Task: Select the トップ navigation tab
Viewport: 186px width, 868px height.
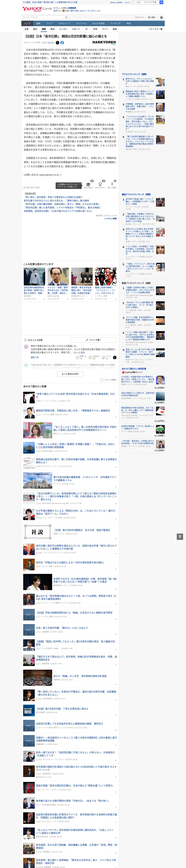Action: [x=27, y=24]
